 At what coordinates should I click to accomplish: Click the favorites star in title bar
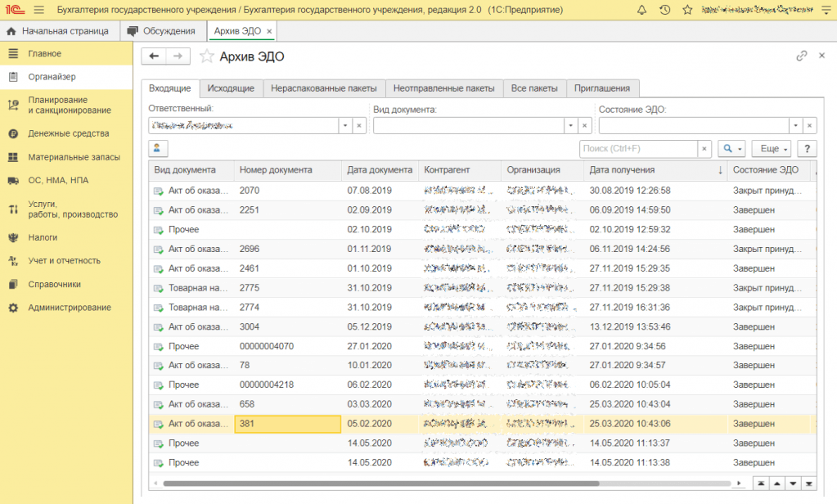point(687,10)
